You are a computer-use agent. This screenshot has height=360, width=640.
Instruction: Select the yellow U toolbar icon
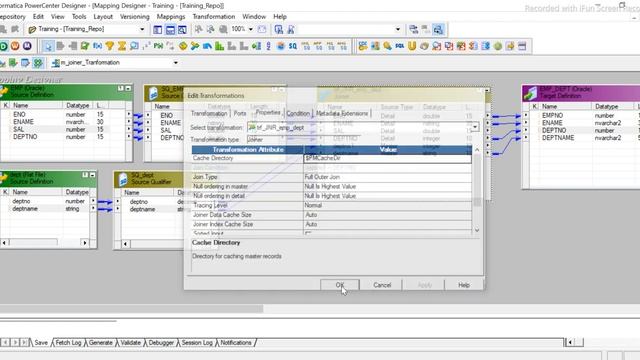point(412,46)
